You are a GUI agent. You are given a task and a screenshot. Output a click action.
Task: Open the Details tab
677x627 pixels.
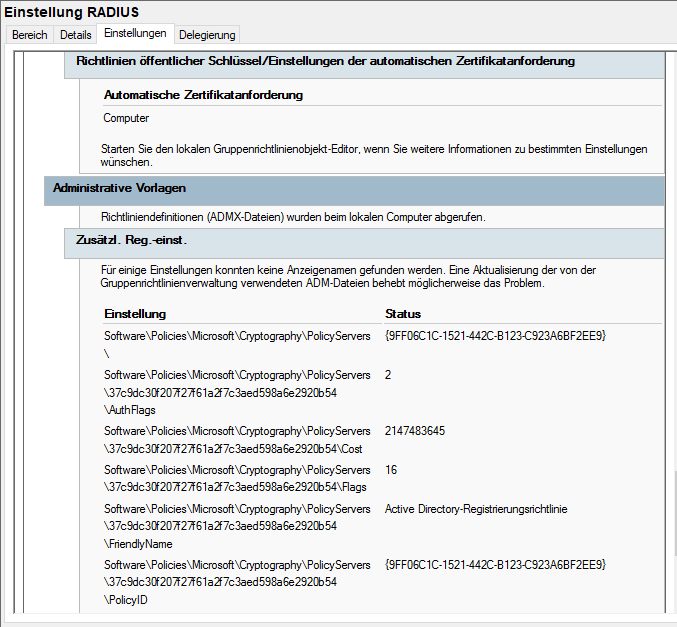(x=76, y=35)
